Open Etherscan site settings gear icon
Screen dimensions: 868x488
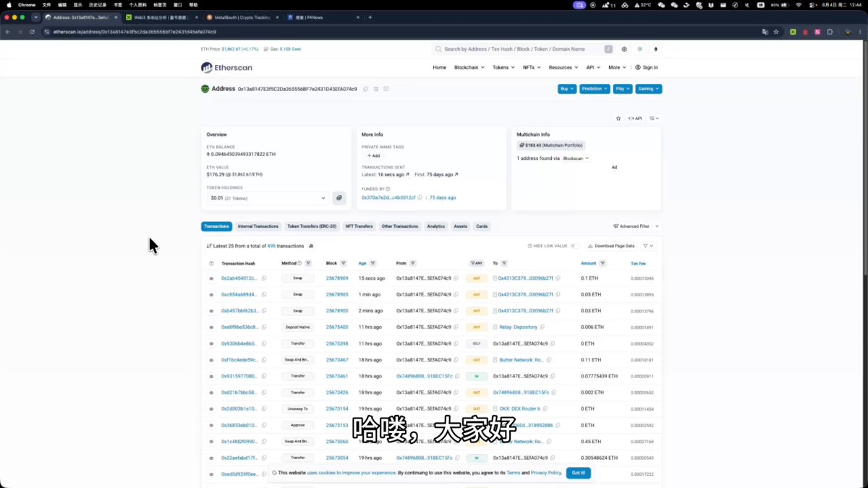(624, 49)
